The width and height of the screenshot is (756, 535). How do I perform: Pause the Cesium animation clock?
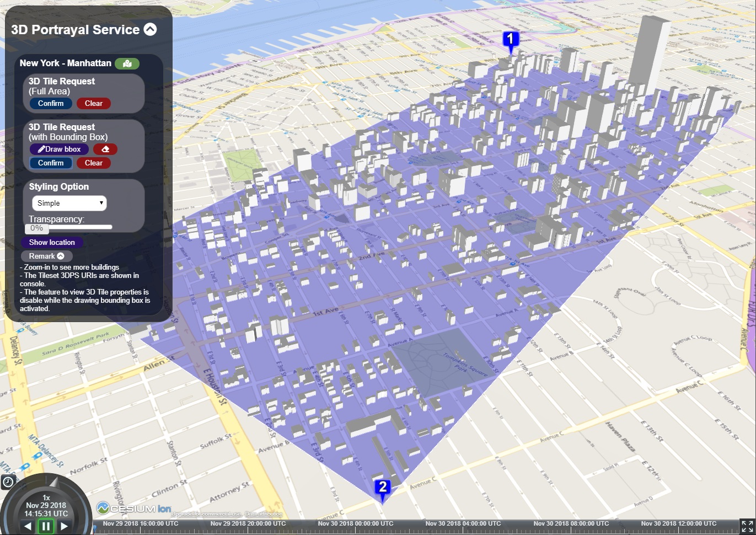(46, 526)
